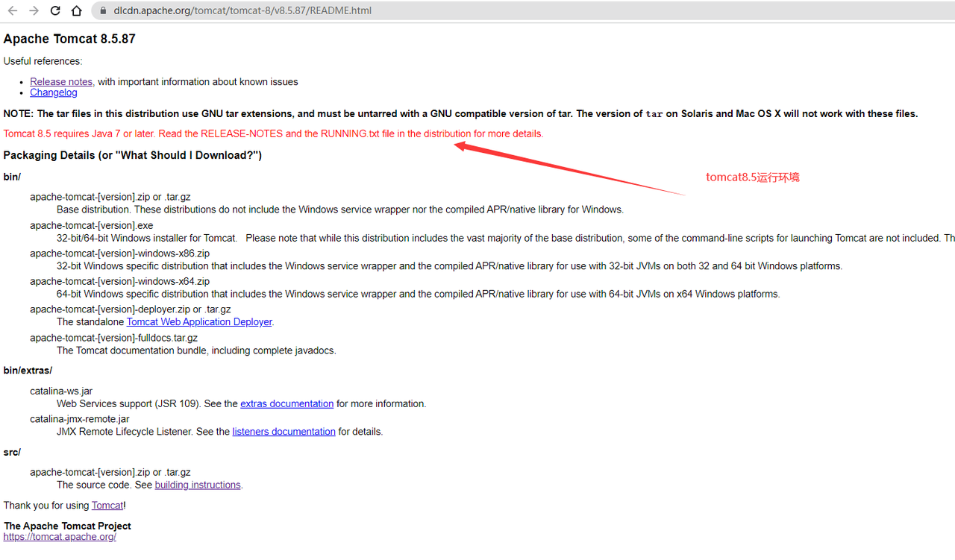
Task: Click apache-tomcat-[version].exe entry
Action: coord(91,225)
